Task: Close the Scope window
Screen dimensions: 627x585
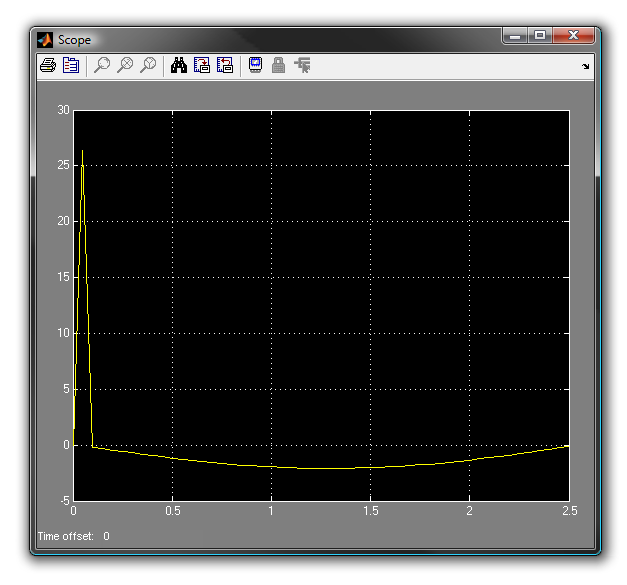Action: pos(573,37)
